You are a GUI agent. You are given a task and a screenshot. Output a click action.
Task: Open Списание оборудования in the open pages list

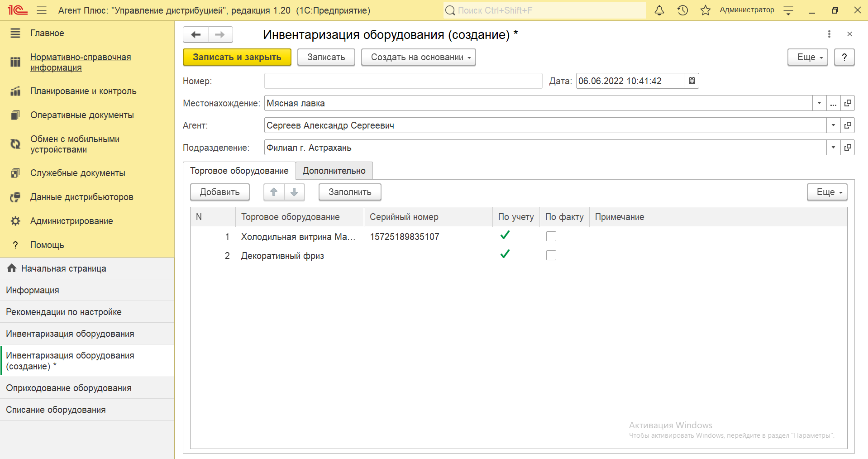56,410
